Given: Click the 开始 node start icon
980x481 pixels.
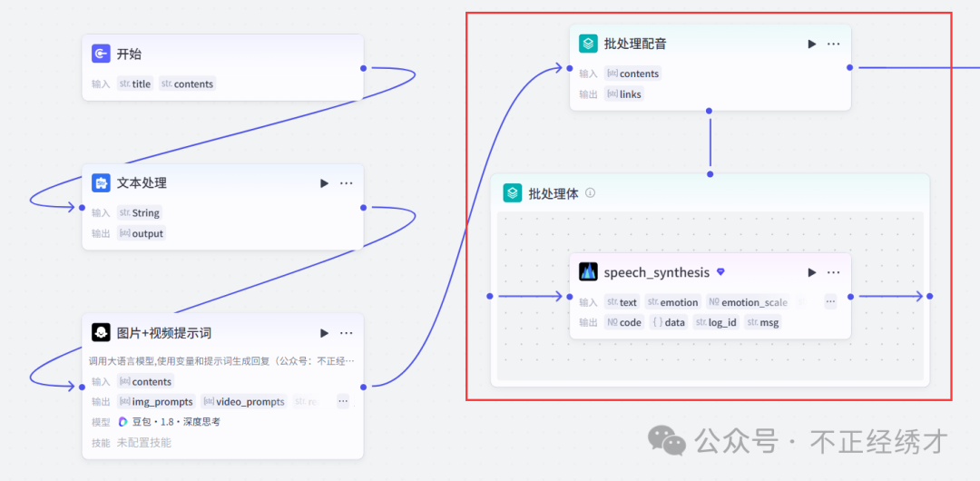Looking at the screenshot, I should [101, 54].
